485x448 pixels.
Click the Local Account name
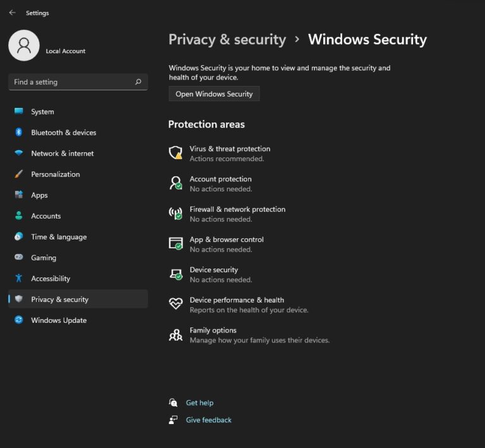click(x=66, y=51)
